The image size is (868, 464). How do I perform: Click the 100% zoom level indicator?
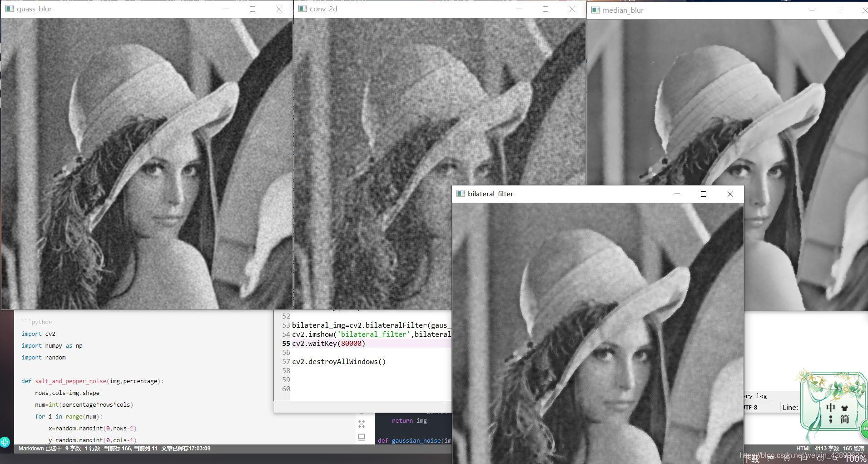coord(855,459)
